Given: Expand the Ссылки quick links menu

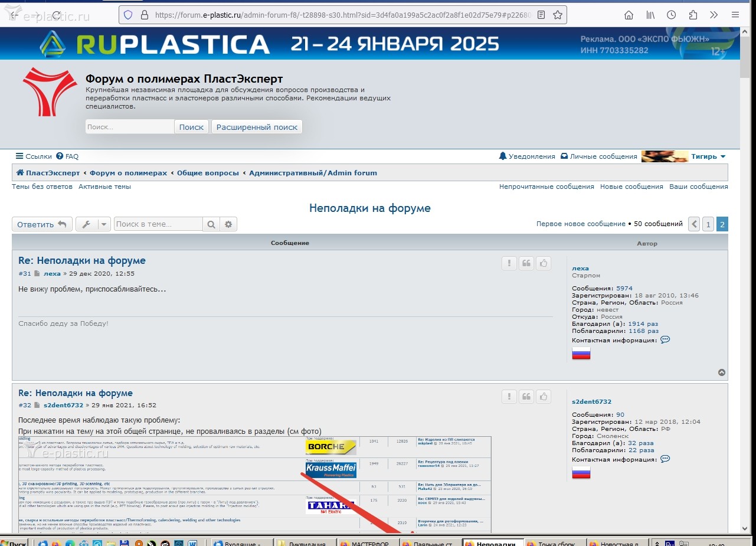Looking at the screenshot, I should 34,156.
